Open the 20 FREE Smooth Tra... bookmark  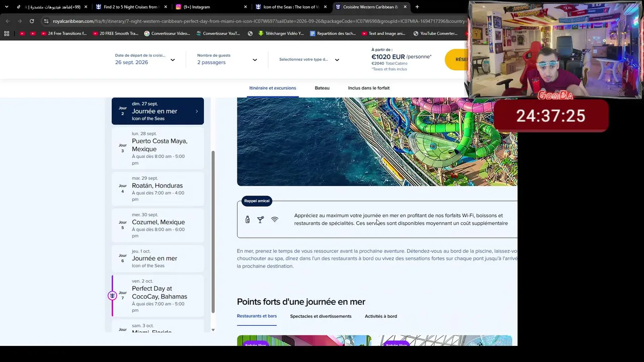115,34
